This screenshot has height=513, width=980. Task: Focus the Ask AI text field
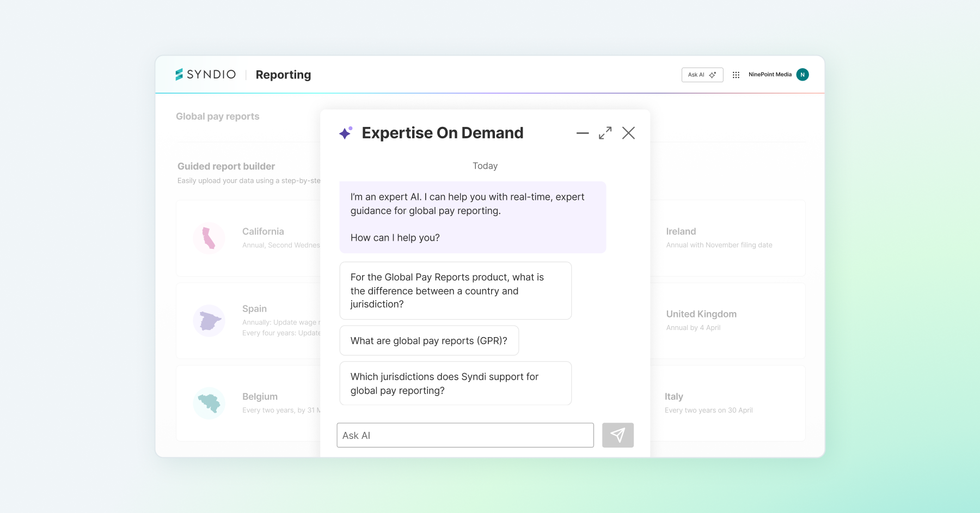(465, 436)
